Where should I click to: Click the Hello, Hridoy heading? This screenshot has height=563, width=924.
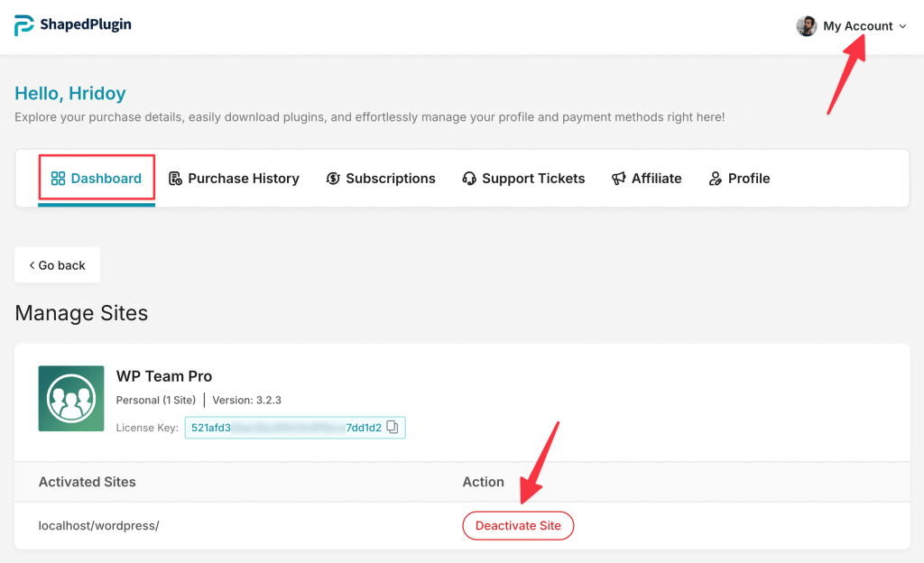[70, 93]
